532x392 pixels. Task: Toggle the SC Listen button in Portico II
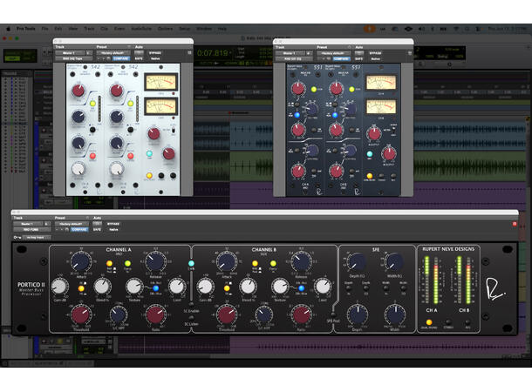click(191, 318)
